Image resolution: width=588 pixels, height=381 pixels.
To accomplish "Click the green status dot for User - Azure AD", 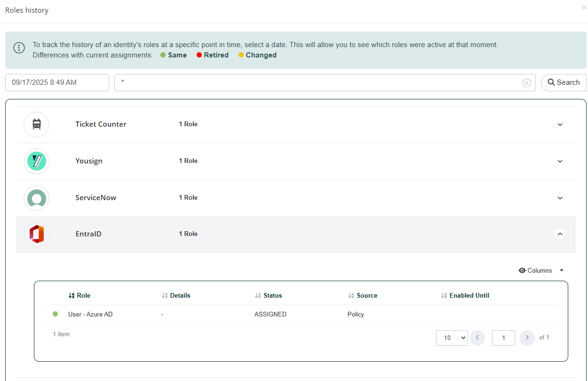I will (x=55, y=314).
